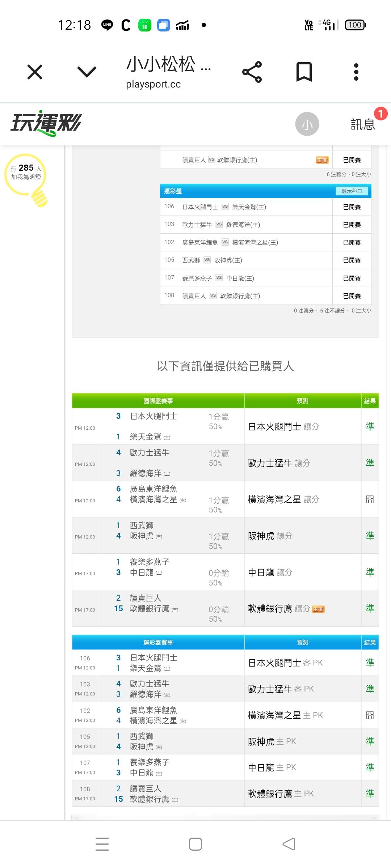This screenshot has height=868, width=391.
Task: Tap the Android back button
Action: [x=289, y=844]
